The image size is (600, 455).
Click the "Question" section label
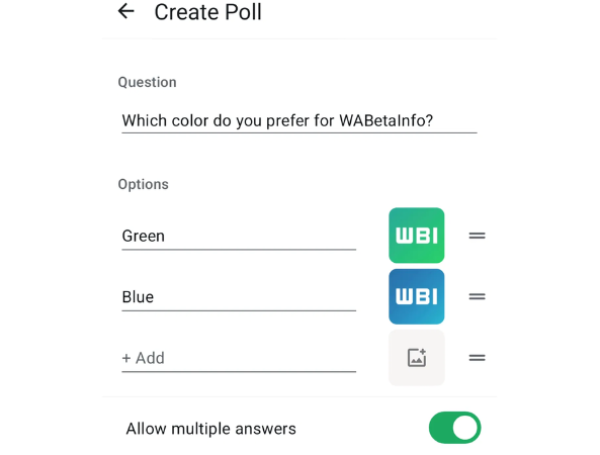click(147, 82)
